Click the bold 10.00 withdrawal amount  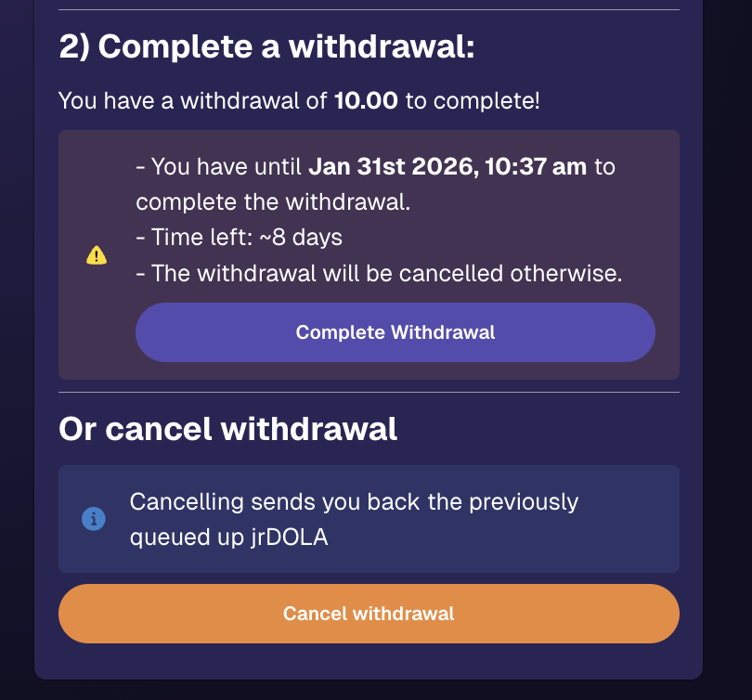tap(366, 100)
